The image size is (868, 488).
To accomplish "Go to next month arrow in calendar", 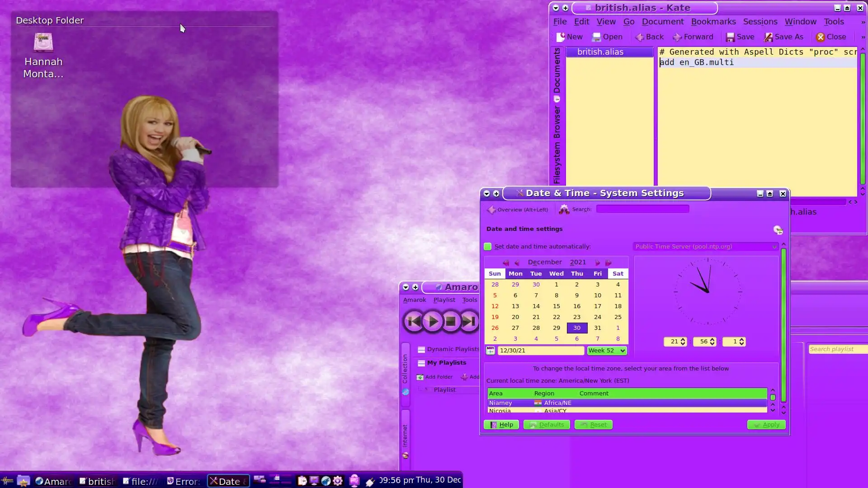I will (598, 263).
